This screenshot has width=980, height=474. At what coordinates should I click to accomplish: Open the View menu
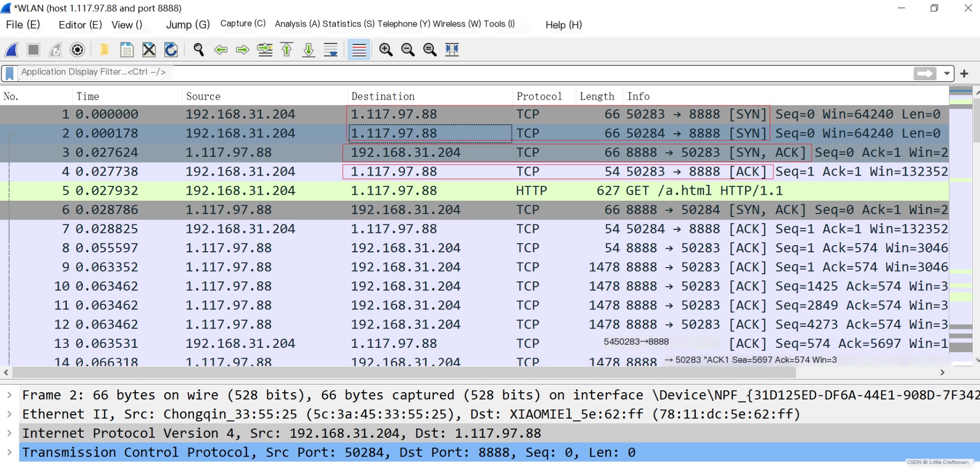coord(127,25)
